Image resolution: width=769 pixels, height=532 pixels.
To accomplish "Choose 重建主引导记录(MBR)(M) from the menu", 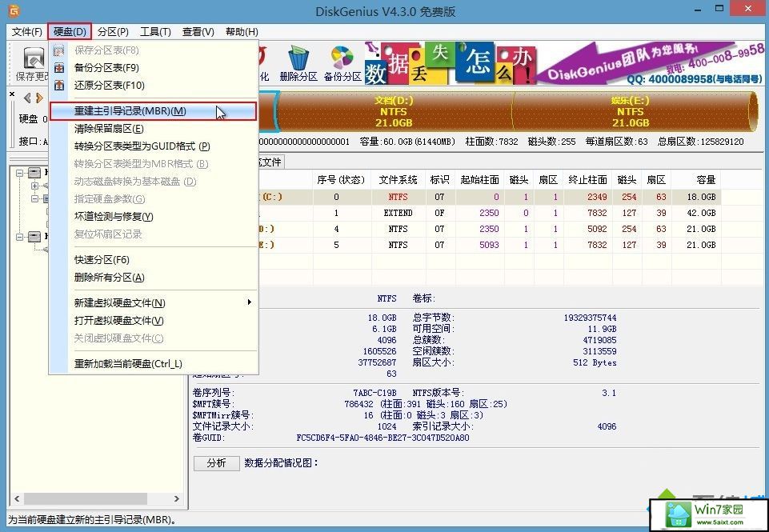I will point(153,111).
